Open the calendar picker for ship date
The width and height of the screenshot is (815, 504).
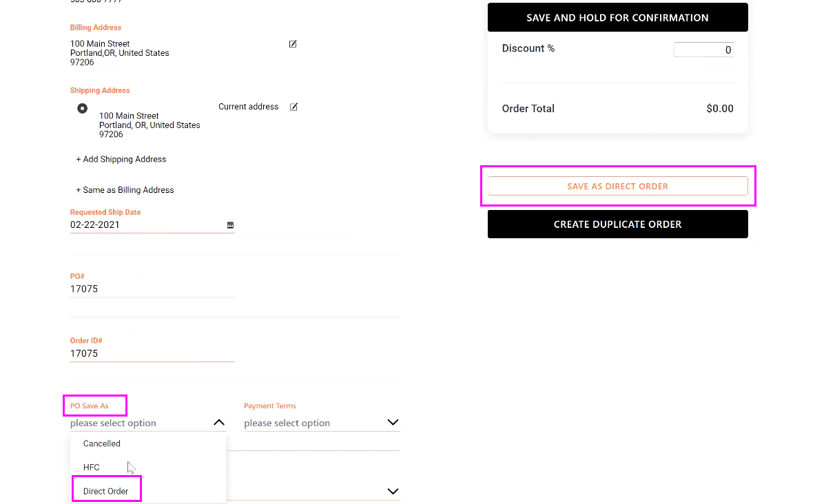[230, 225]
